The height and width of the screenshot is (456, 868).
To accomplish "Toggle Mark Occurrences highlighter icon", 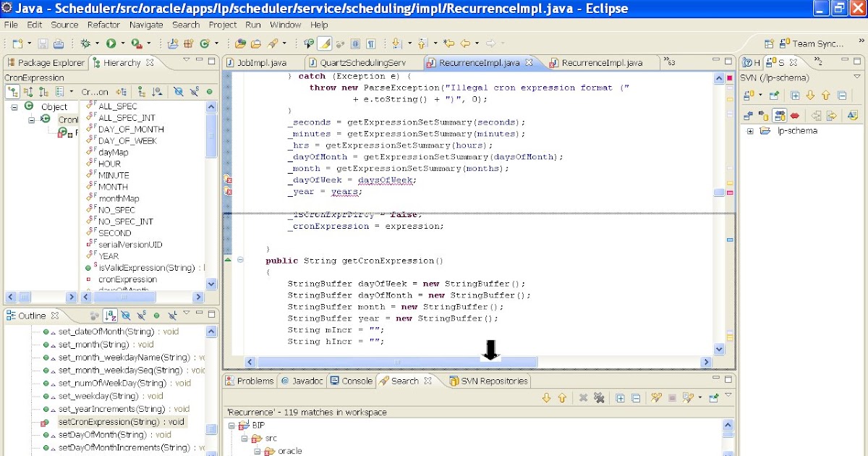I will pyautogui.click(x=325, y=44).
